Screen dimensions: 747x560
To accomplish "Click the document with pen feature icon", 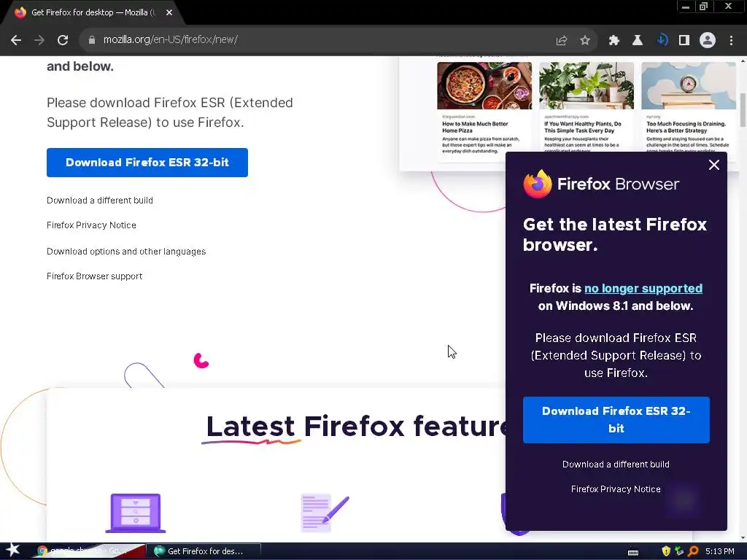I will tap(325, 513).
